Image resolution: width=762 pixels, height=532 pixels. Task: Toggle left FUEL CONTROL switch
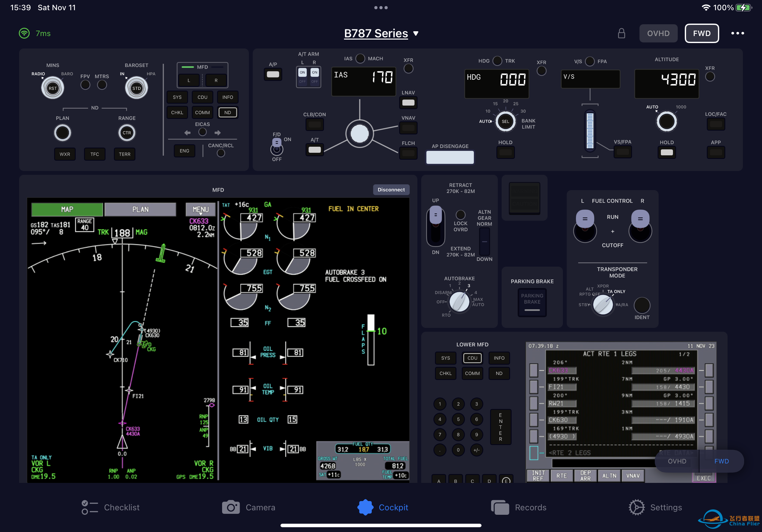point(585,226)
